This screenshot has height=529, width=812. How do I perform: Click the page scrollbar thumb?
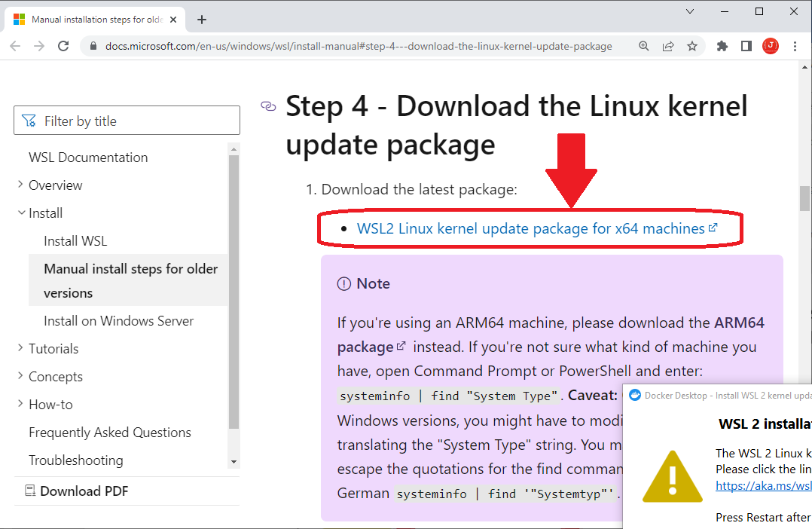tap(804, 199)
